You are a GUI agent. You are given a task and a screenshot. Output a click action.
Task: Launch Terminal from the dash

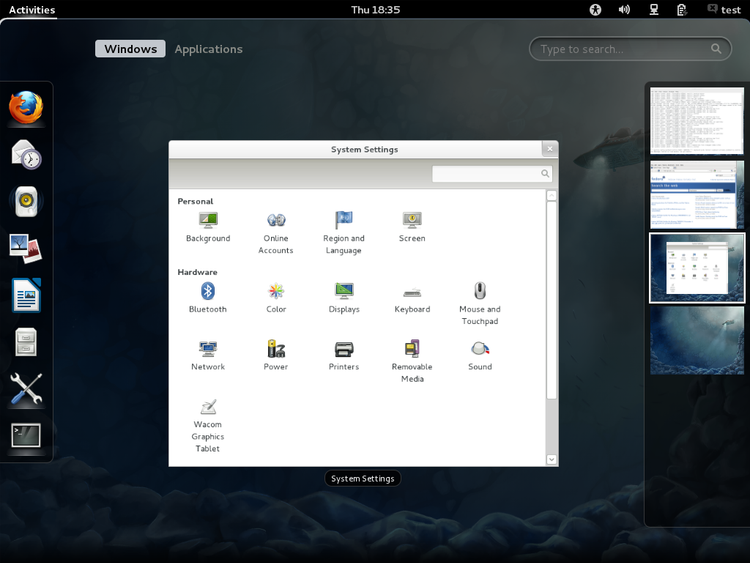tap(26, 435)
